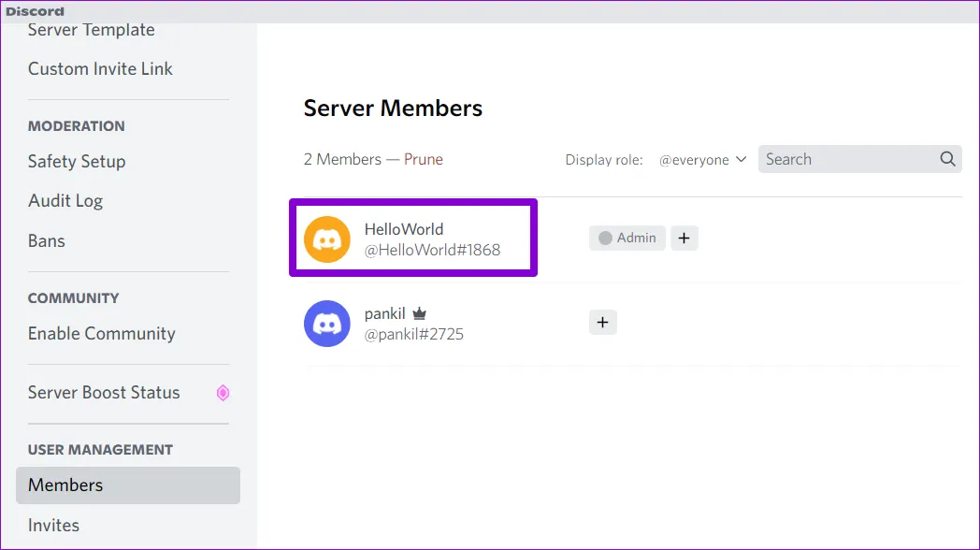This screenshot has height=550, width=980.
Task: Click the pink Server Boost gem icon
Action: tap(223, 393)
